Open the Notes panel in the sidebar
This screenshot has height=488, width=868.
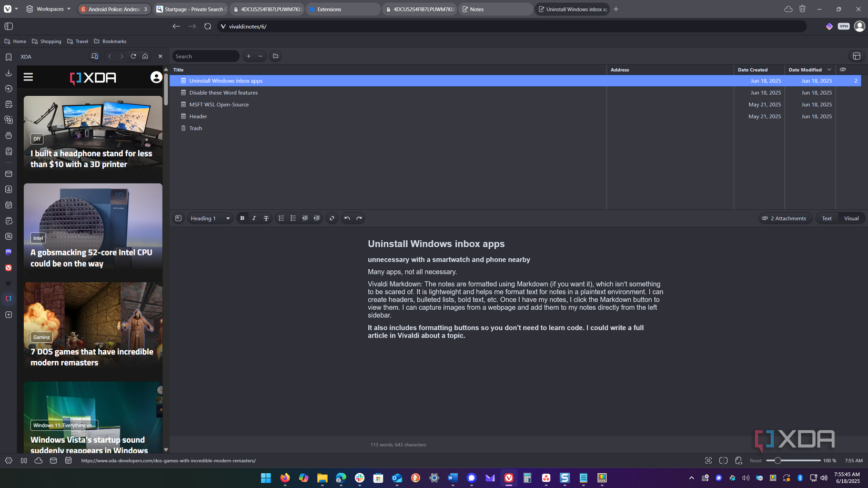8,104
